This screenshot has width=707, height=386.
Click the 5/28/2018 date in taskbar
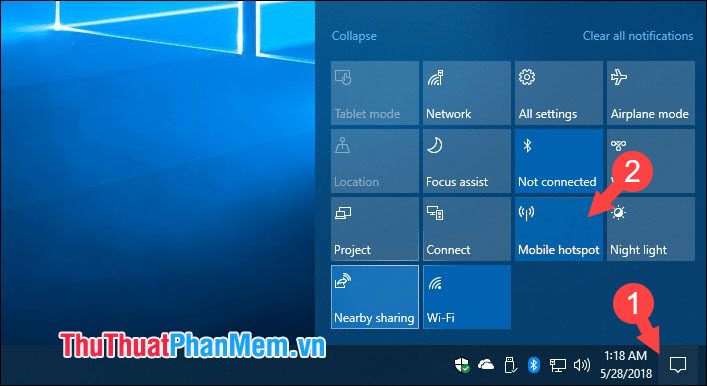click(x=626, y=373)
